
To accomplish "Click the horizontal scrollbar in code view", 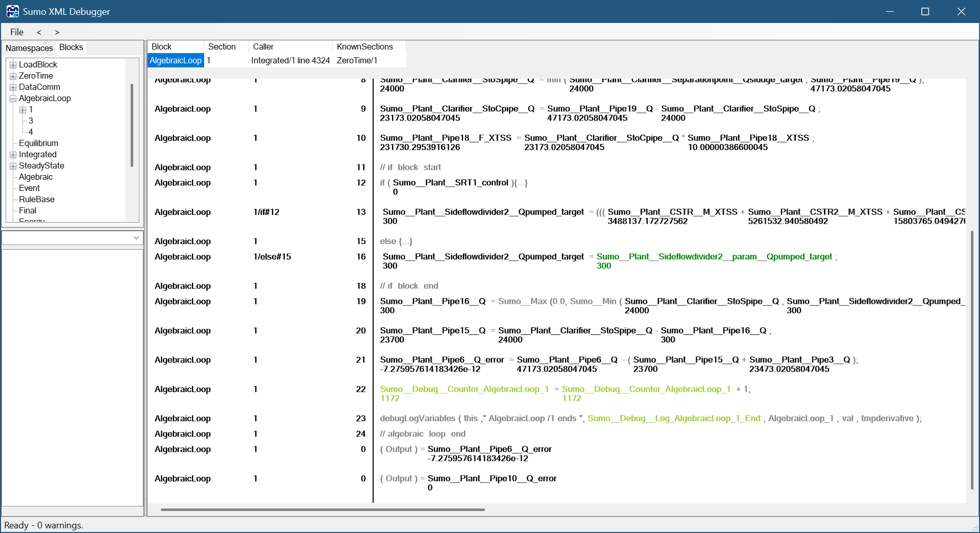I will (323, 510).
